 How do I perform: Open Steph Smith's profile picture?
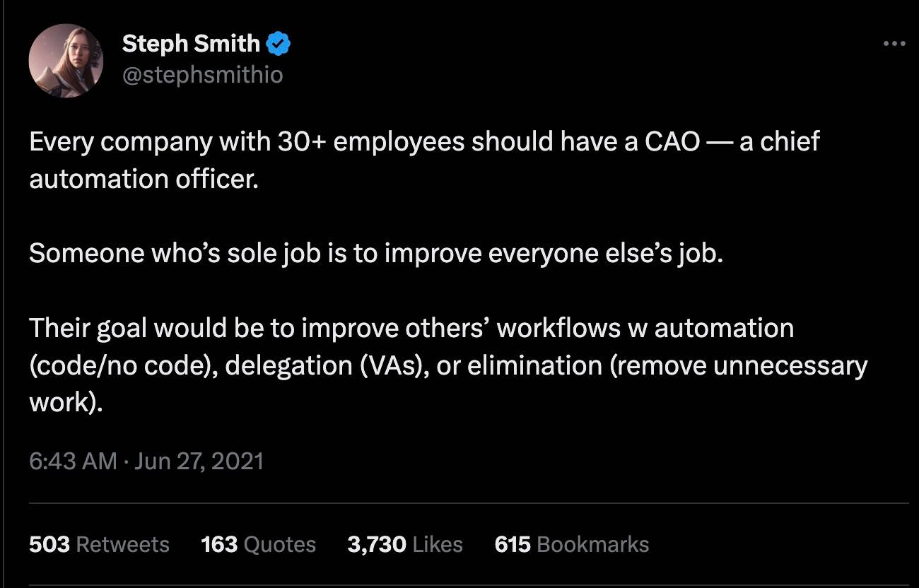[x=66, y=61]
